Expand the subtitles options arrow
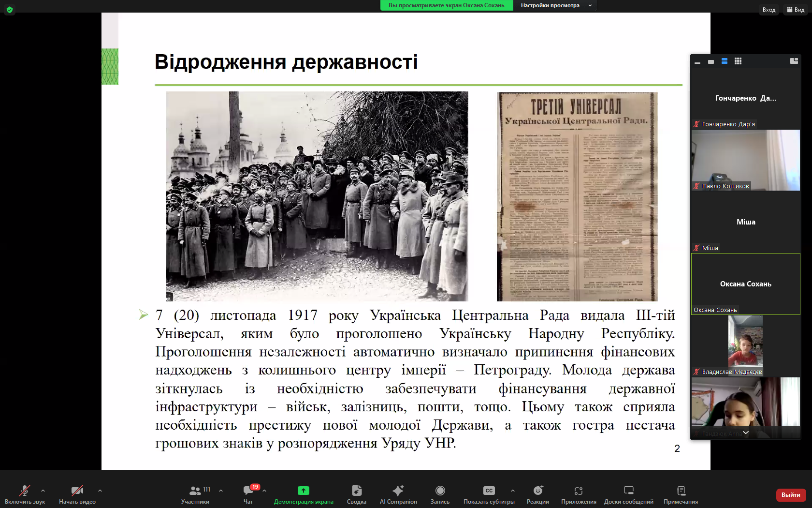Image resolution: width=812 pixels, height=508 pixels. (513, 491)
